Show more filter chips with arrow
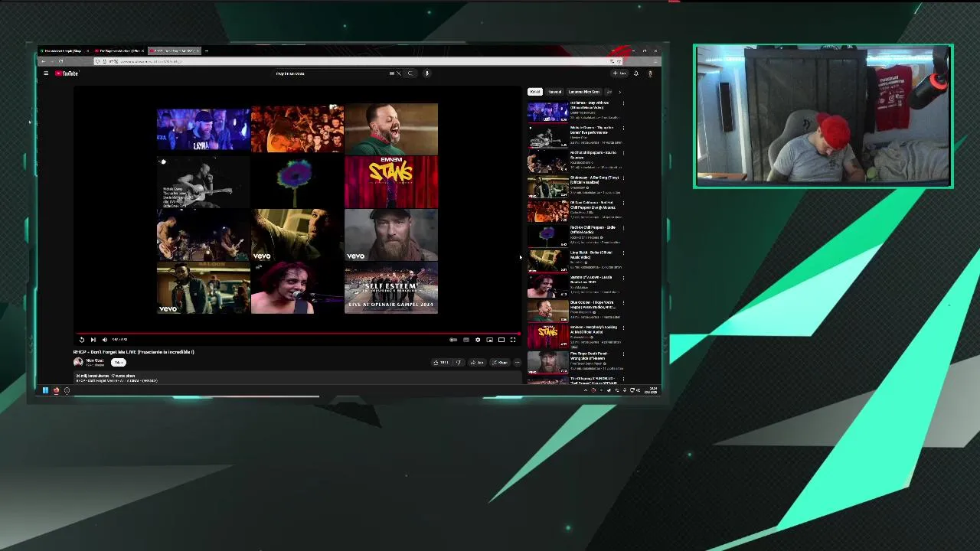980x551 pixels. [x=619, y=92]
